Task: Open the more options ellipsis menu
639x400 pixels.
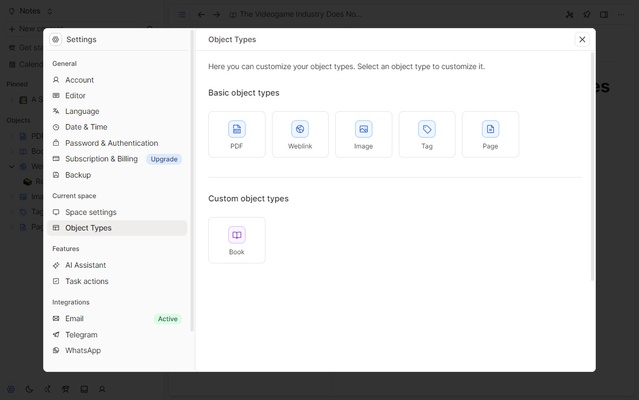Action: (x=621, y=15)
